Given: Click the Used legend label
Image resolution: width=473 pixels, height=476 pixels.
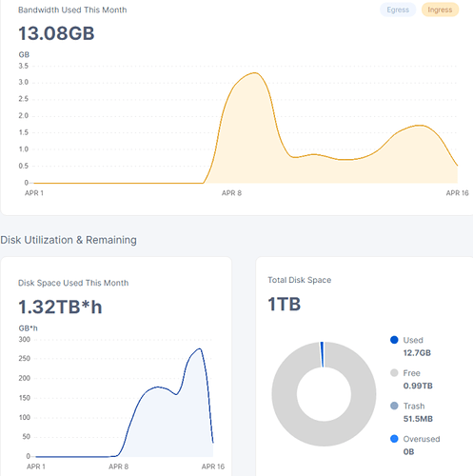Looking at the screenshot, I should tap(413, 340).
